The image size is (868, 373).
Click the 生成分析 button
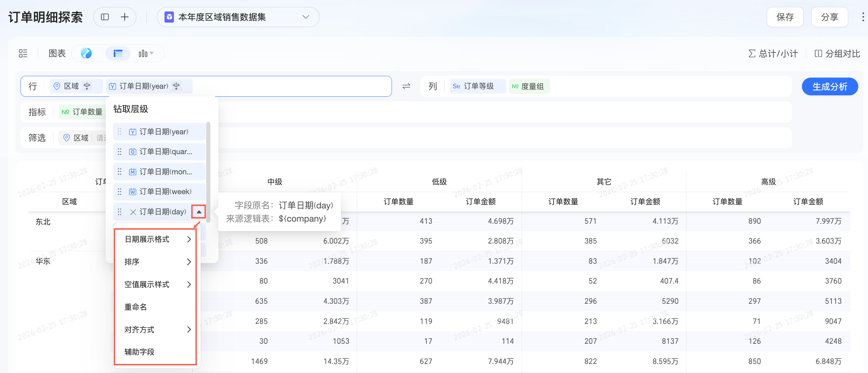829,87
